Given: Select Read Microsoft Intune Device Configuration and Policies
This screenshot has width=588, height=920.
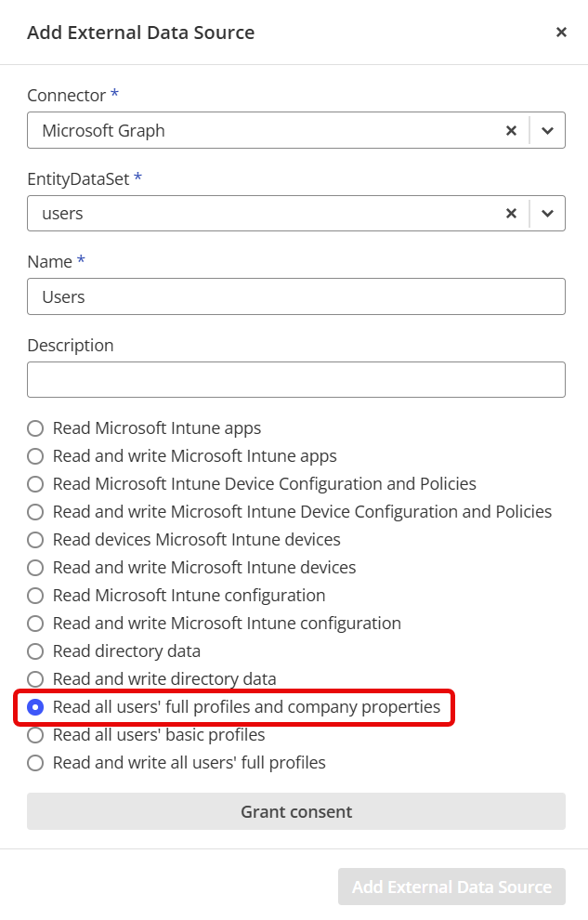Looking at the screenshot, I should coord(35,484).
